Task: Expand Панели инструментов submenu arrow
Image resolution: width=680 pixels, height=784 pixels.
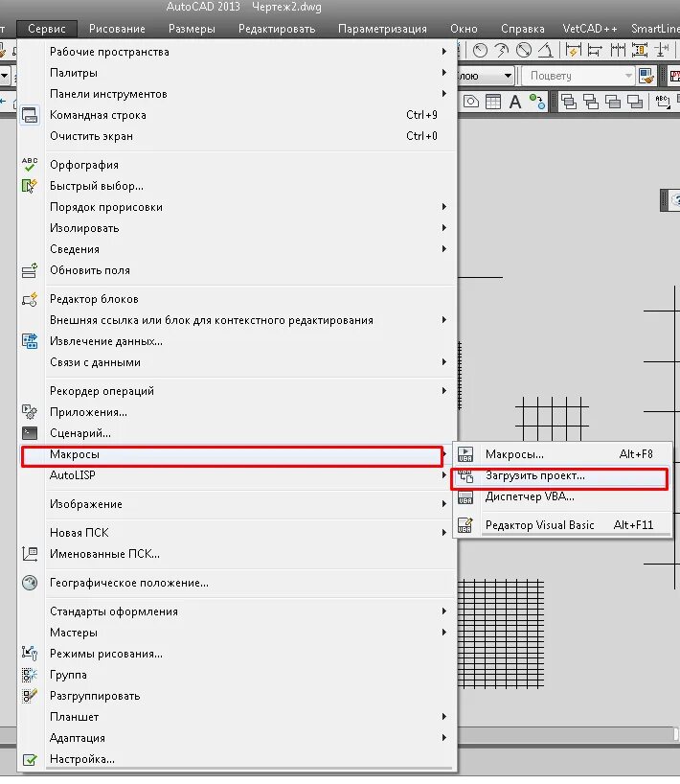Action: pyautogui.click(x=443, y=94)
